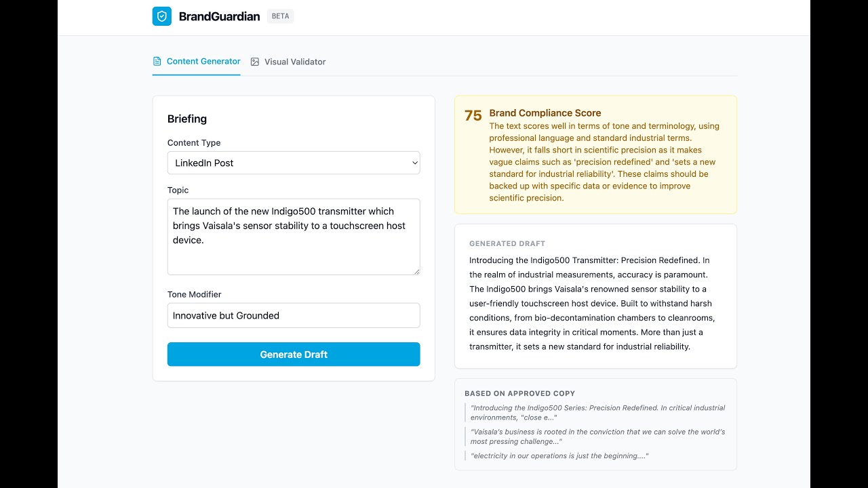Click the Content Type field label
The width and height of the screenshot is (868, 488).
(194, 143)
